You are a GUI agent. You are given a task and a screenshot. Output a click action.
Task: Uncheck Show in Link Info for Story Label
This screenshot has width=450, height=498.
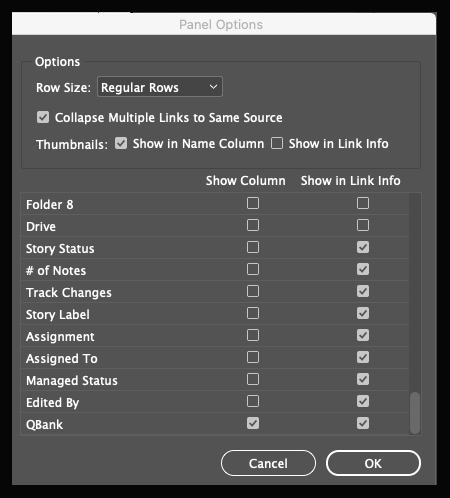[363, 313]
